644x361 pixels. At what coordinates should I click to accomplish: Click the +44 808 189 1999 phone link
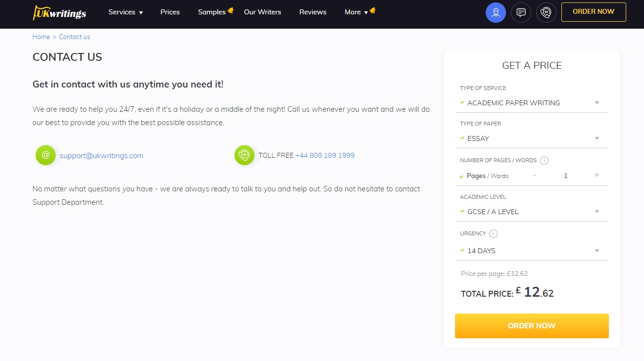coord(325,155)
